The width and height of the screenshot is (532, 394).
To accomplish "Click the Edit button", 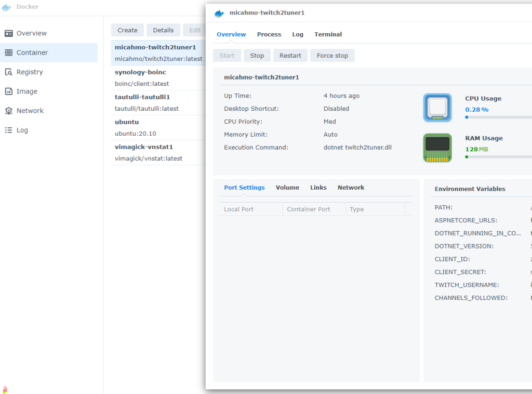I will tap(194, 30).
